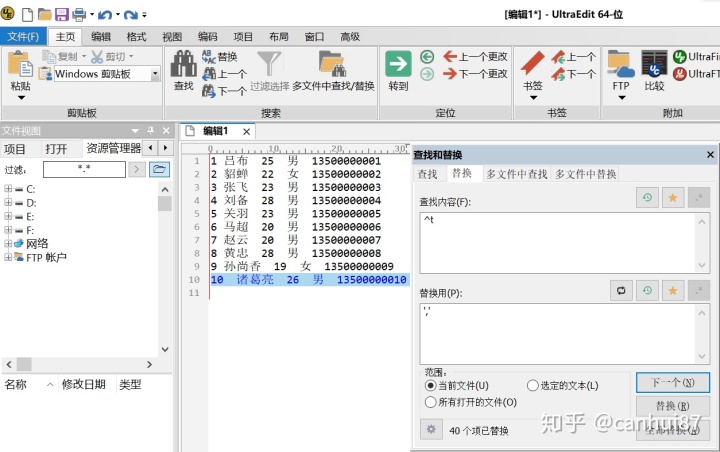This screenshot has width=720, height=452.
Task: Click the green 转到 arrow icon
Action: tap(398, 64)
